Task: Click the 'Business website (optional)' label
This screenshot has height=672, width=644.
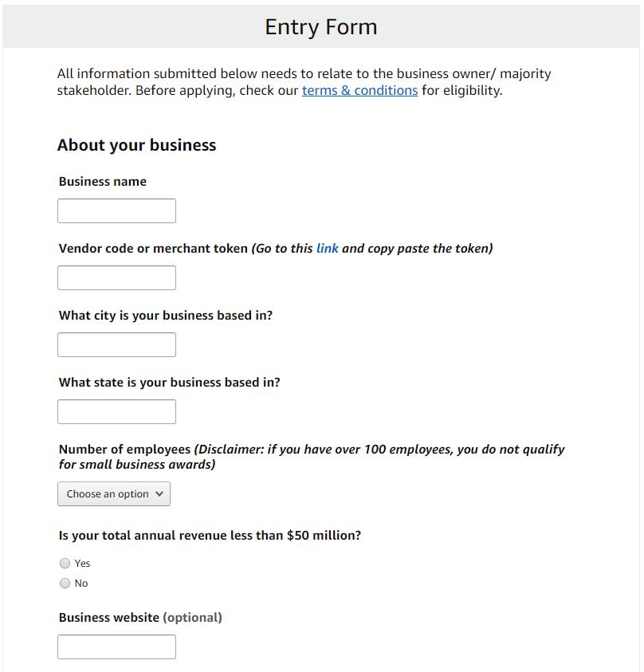Action: (x=140, y=618)
